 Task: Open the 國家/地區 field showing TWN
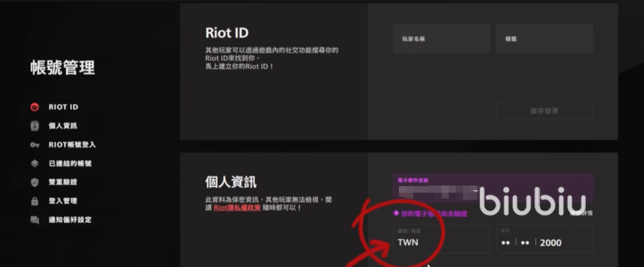[441, 238]
